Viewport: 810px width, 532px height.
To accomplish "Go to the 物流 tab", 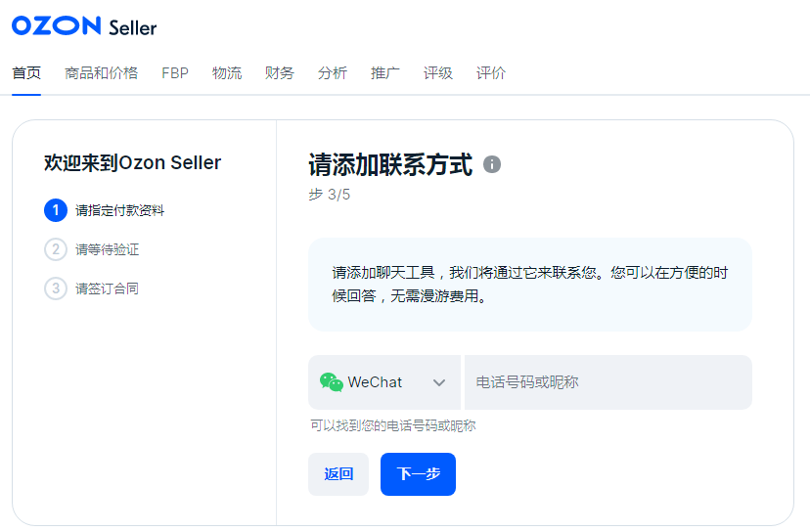I will coord(227,73).
